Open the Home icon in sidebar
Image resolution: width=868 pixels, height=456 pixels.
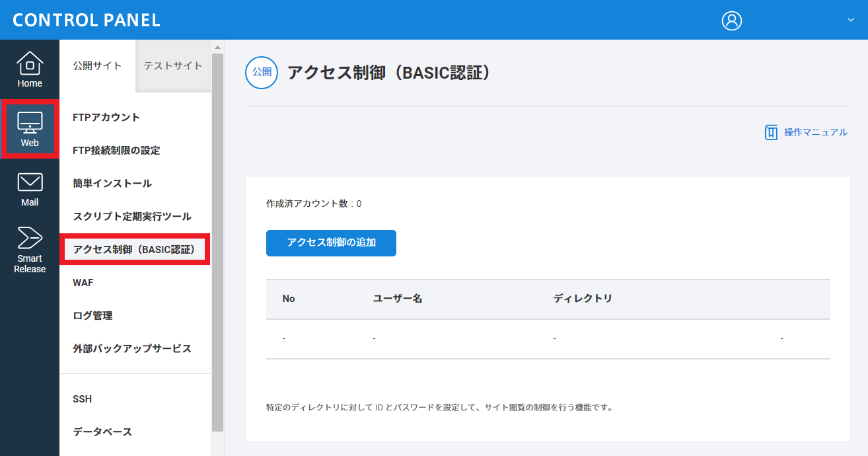30,63
